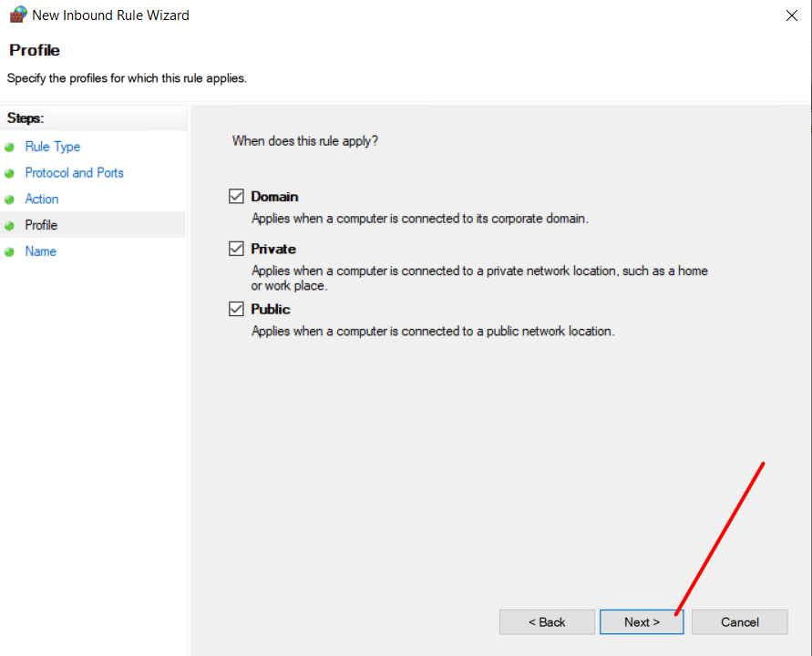Click the green bullet beside Name step
812x656 pixels.
click(9, 252)
